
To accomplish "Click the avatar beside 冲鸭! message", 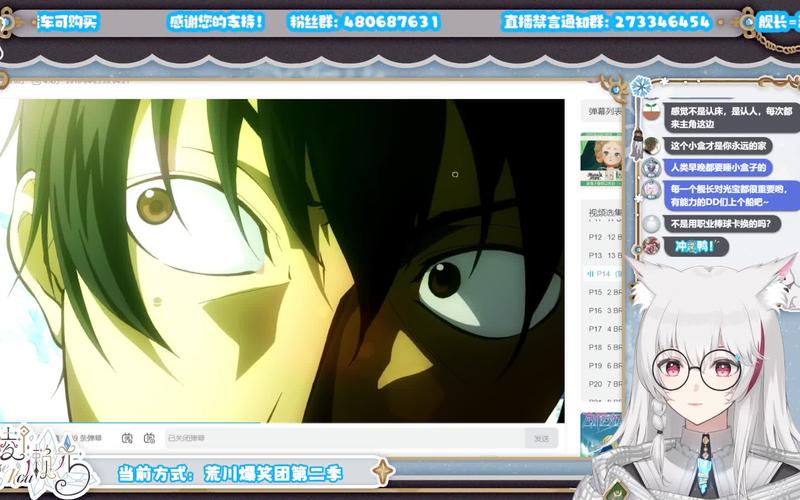I will click(x=652, y=246).
